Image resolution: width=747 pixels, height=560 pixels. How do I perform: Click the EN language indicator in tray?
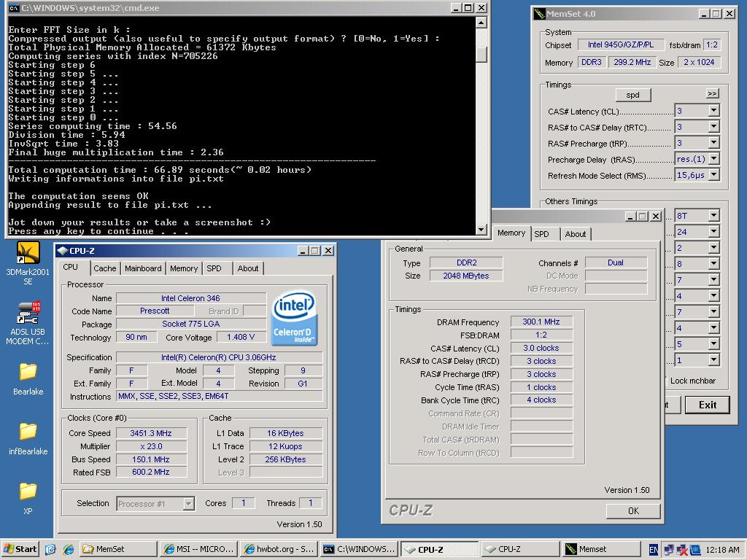click(654, 550)
